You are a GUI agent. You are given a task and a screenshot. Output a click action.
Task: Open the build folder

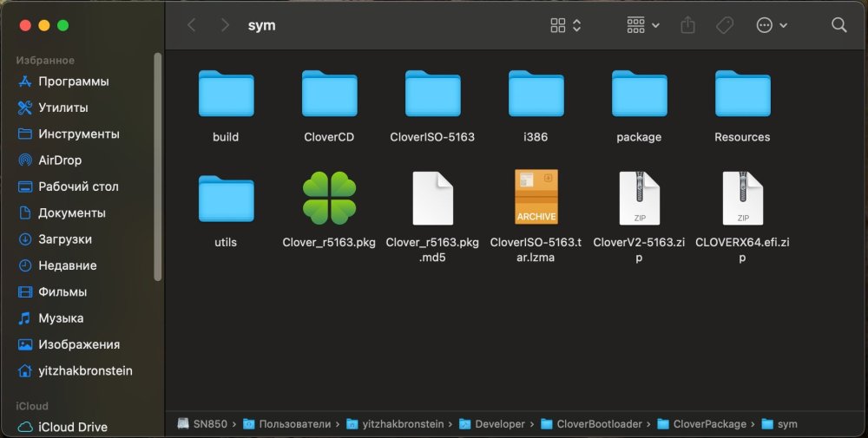(226, 94)
